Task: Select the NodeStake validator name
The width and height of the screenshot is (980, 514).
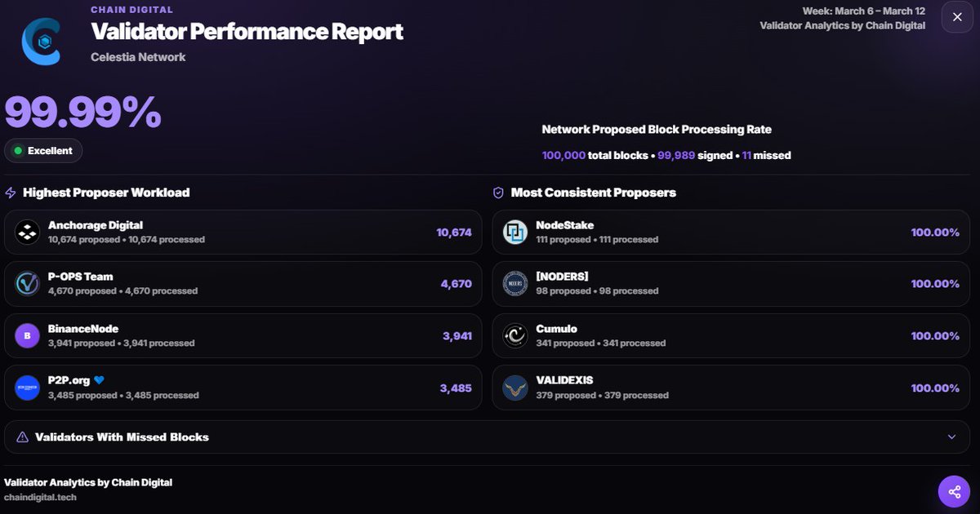Action: tap(565, 225)
